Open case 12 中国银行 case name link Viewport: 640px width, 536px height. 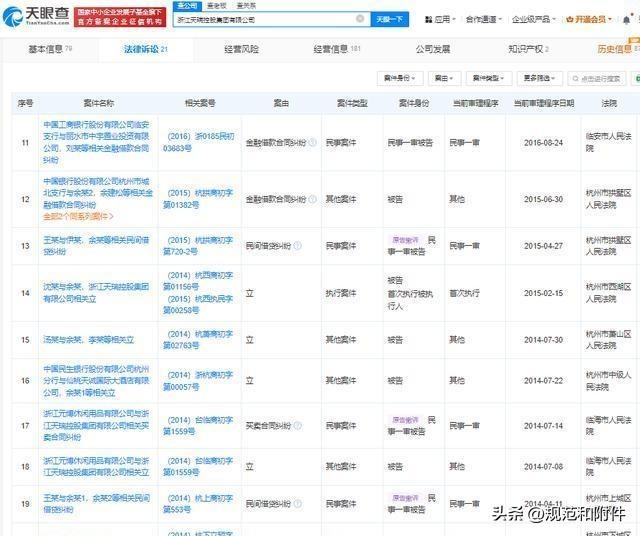[x=98, y=193]
